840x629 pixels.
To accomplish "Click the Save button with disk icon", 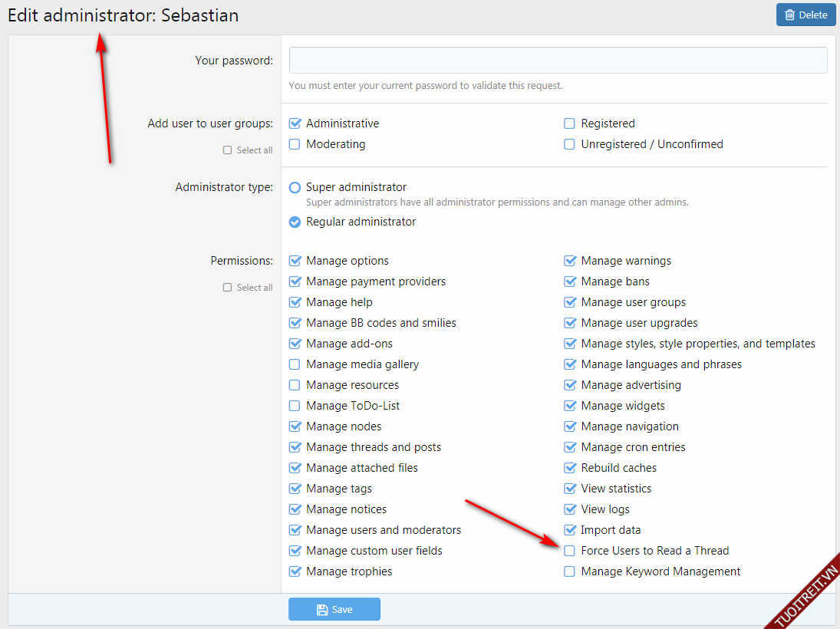I will tap(334, 609).
